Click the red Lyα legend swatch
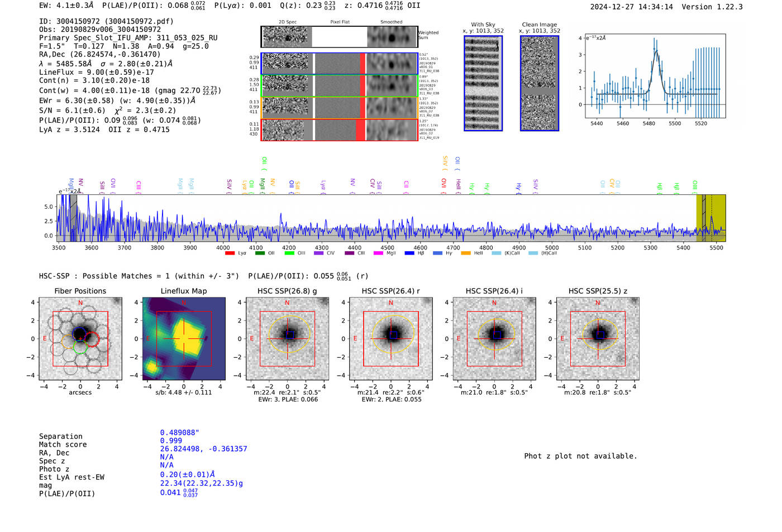Screen dimensions: 782x532 230,253
